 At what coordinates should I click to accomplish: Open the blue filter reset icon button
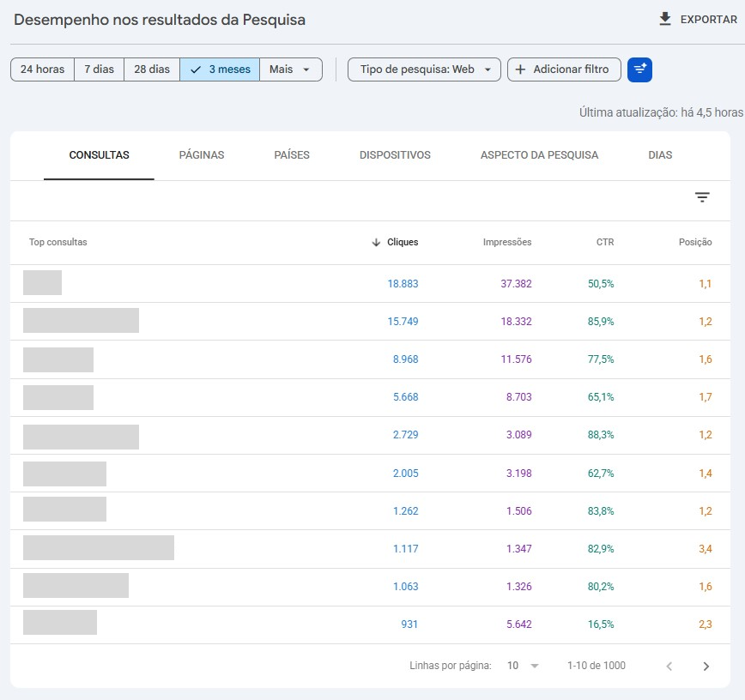click(639, 69)
